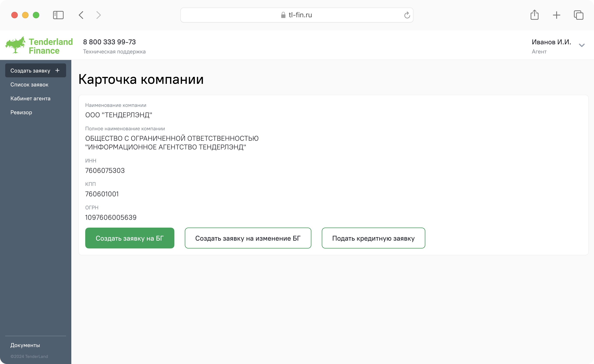This screenshot has height=364, width=594.
Task: Open the browser share icon
Action: 534,15
